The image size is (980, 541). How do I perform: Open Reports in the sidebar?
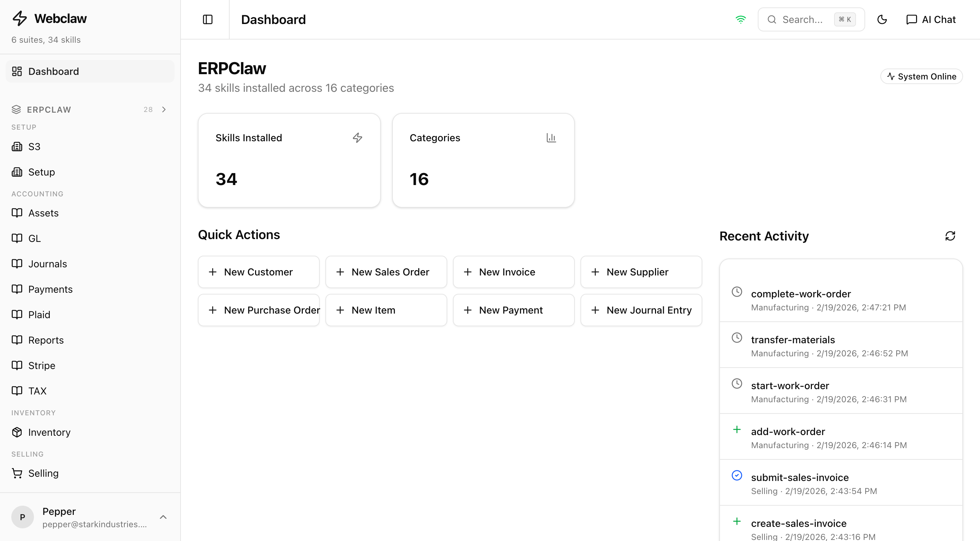(90, 340)
